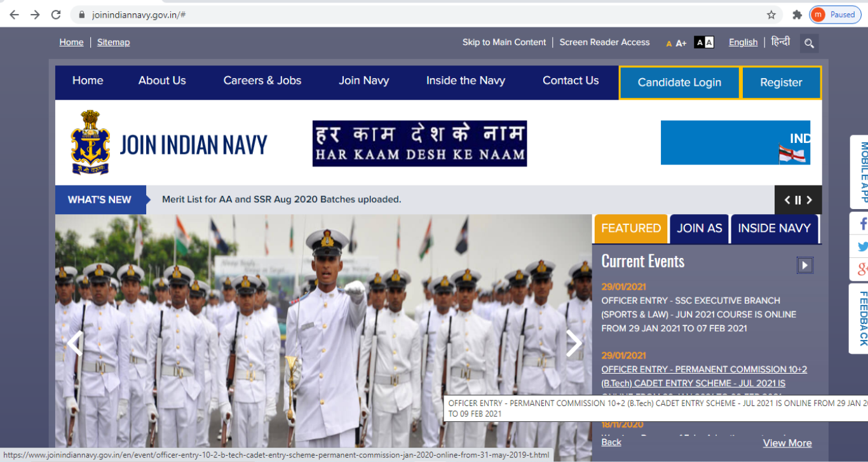
Task: Switch language to English
Action: tap(743, 42)
